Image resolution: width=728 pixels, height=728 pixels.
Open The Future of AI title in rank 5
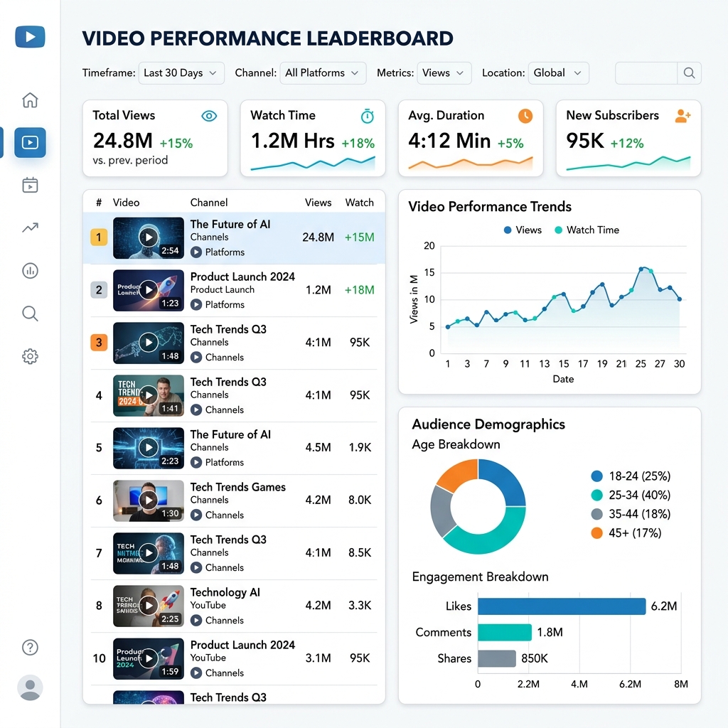[x=230, y=434]
